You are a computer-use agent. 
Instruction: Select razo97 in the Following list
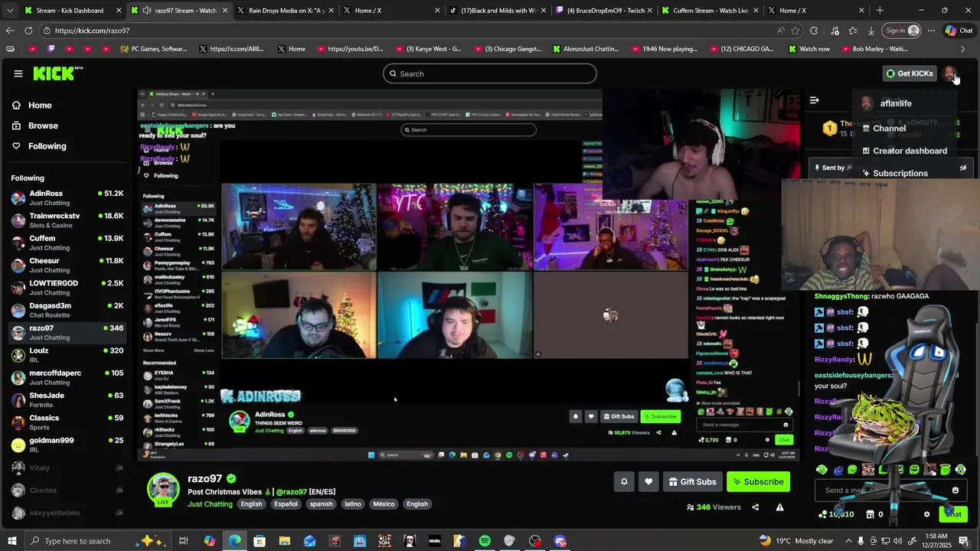point(67,333)
